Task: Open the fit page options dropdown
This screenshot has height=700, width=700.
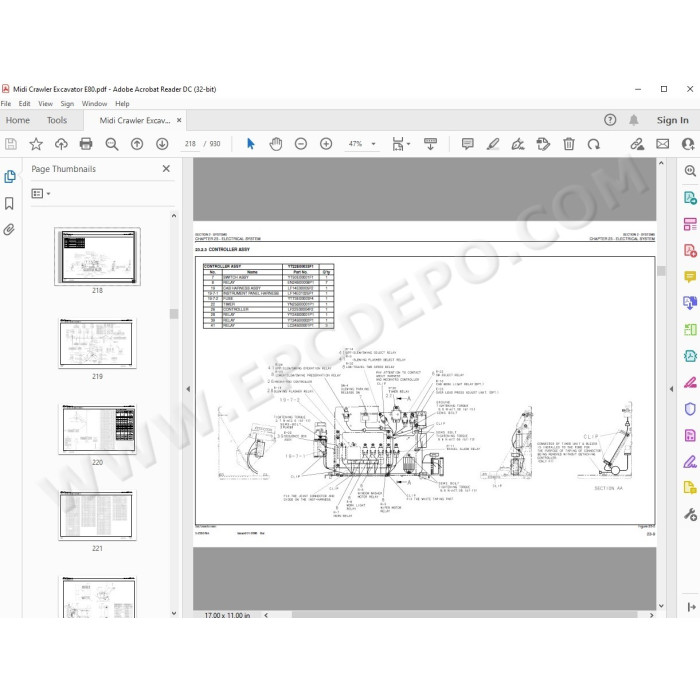Action: [x=408, y=144]
